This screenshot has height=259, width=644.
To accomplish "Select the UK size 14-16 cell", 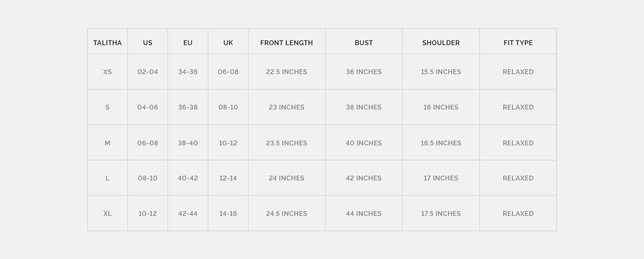I will (x=228, y=213).
